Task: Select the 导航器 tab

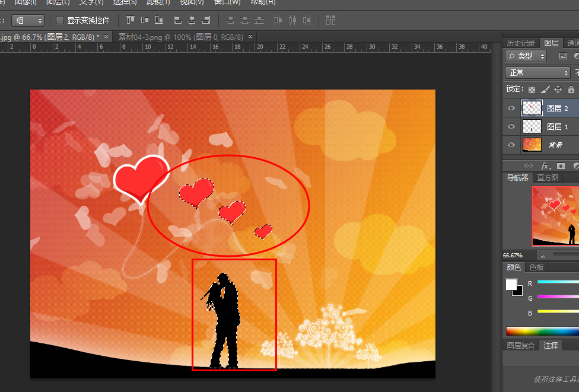Action: pyautogui.click(x=518, y=177)
